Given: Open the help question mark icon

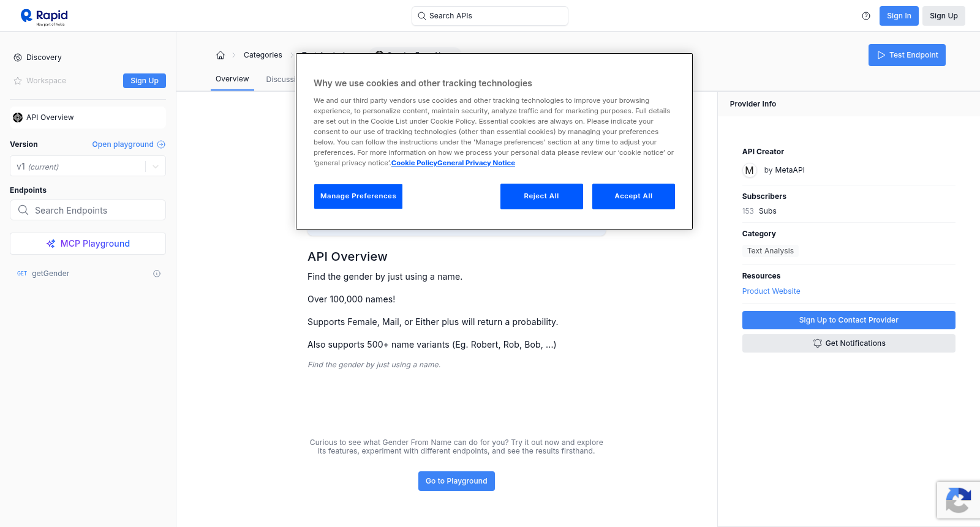Looking at the screenshot, I should click(866, 16).
